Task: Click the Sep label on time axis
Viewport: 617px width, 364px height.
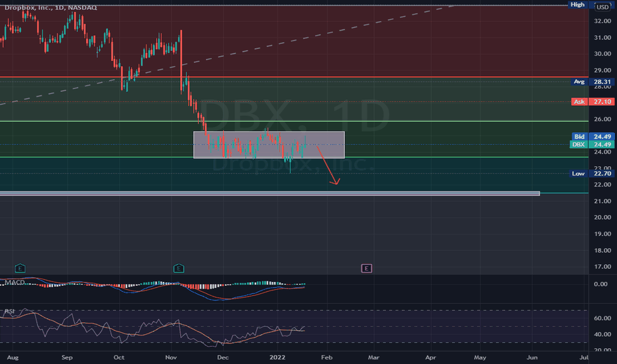Action: pyautogui.click(x=68, y=357)
